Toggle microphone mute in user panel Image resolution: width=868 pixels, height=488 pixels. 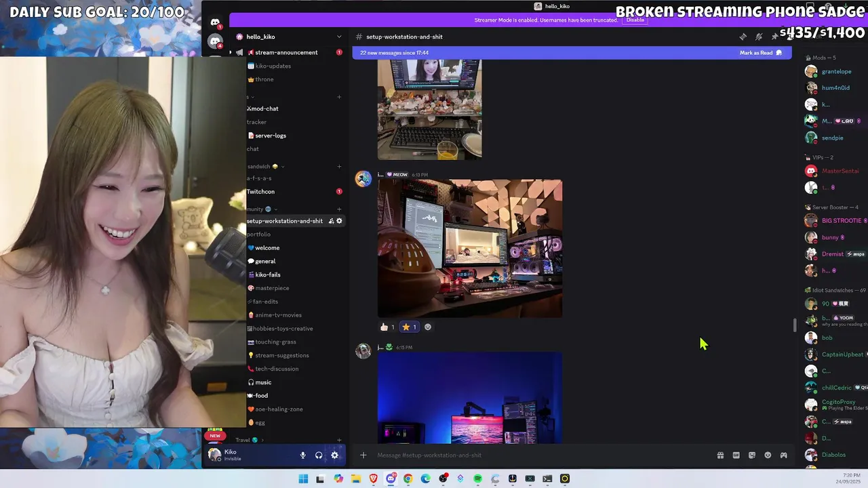[303, 455]
